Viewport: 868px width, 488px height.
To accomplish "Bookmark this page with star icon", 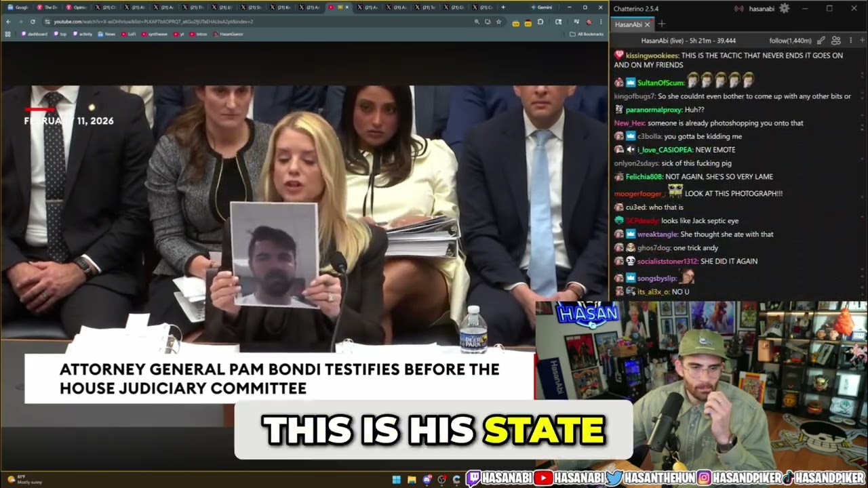I will [498, 22].
